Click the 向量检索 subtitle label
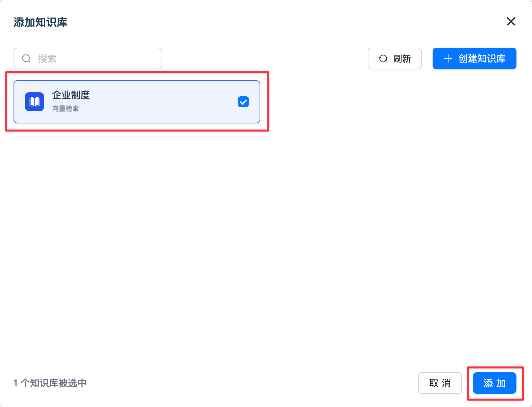The width and height of the screenshot is (532, 407). tap(66, 109)
